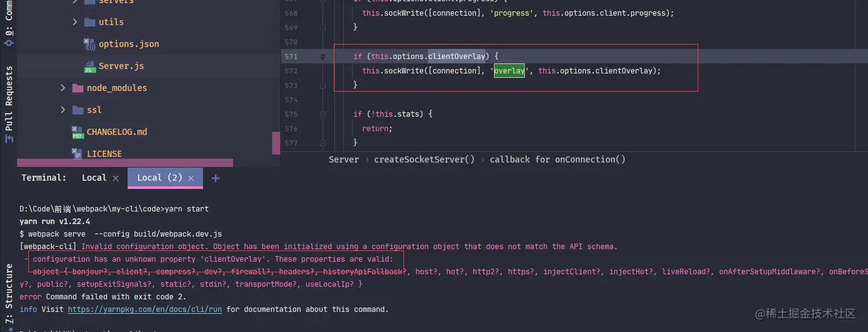
Task: Click the yarn start prompt line in terminal
Action: (114, 209)
